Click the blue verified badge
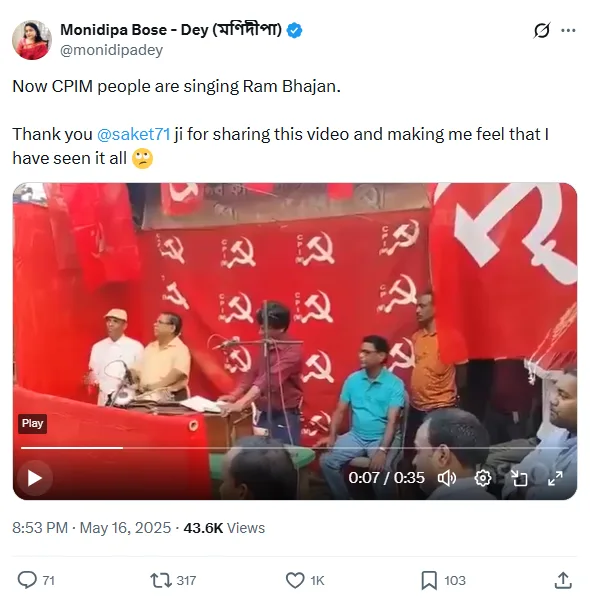This screenshot has height=602, width=590. coord(294,30)
